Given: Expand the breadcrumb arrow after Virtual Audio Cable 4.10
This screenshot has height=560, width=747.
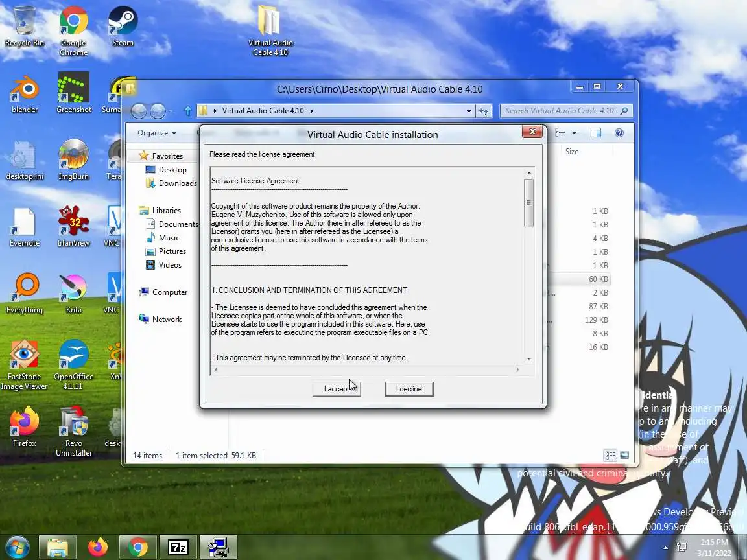Looking at the screenshot, I should point(312,111).
